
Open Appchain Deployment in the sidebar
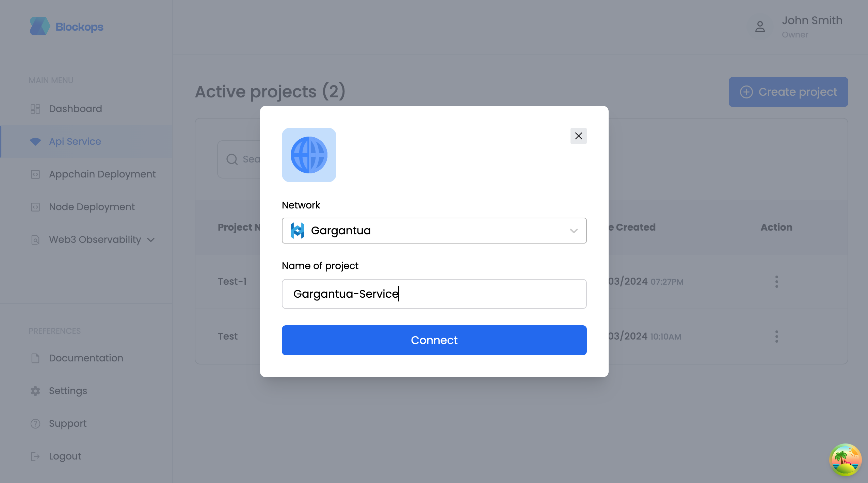pyautogui.click(x=102, y=174)
